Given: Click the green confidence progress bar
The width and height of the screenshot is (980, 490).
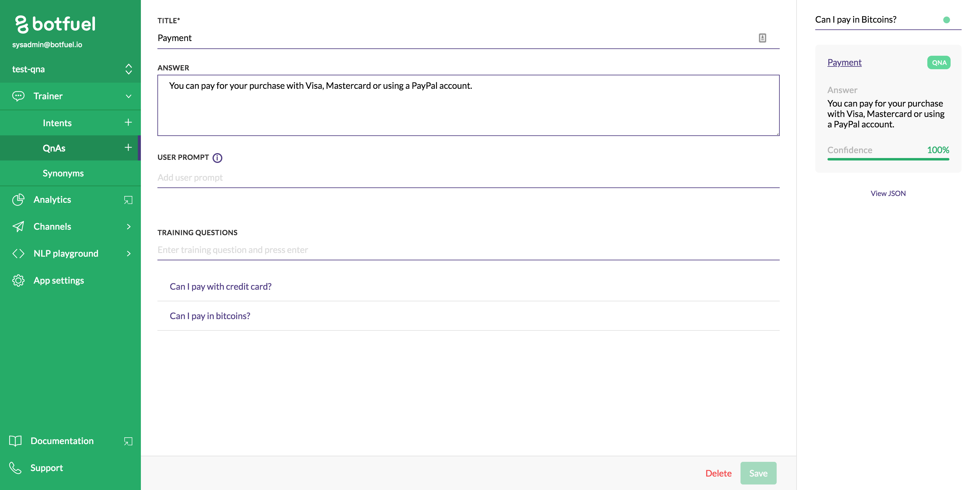Looking at the screenshot, I should click(x=888, y=159).
